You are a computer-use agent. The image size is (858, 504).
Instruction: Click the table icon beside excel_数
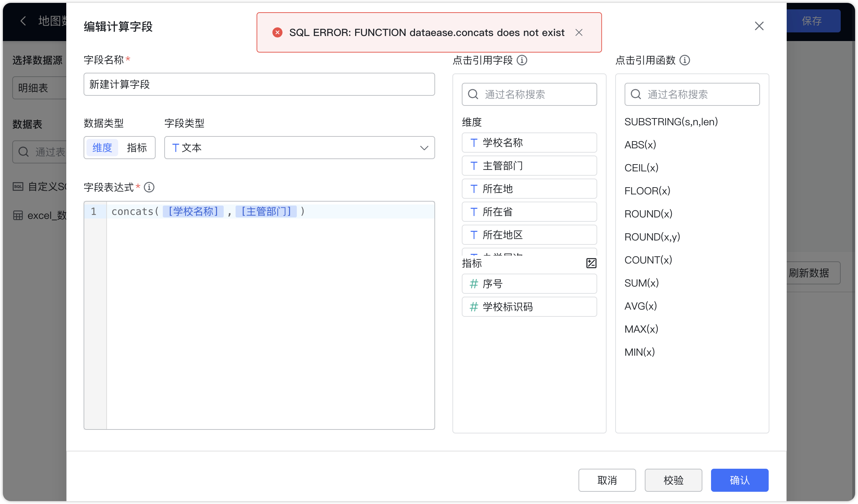click(x=18, y=215)
